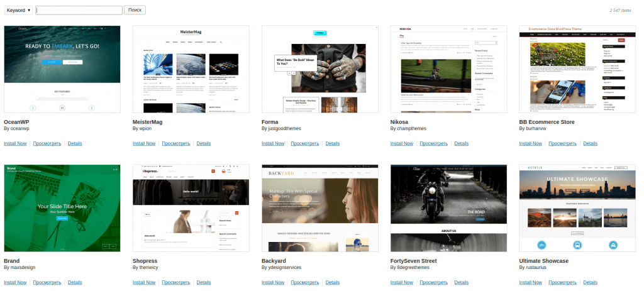This screenshot has width=644, height=291.
Task: Install Now the BB Ecommerce Store theme
Action: (531, 144)
